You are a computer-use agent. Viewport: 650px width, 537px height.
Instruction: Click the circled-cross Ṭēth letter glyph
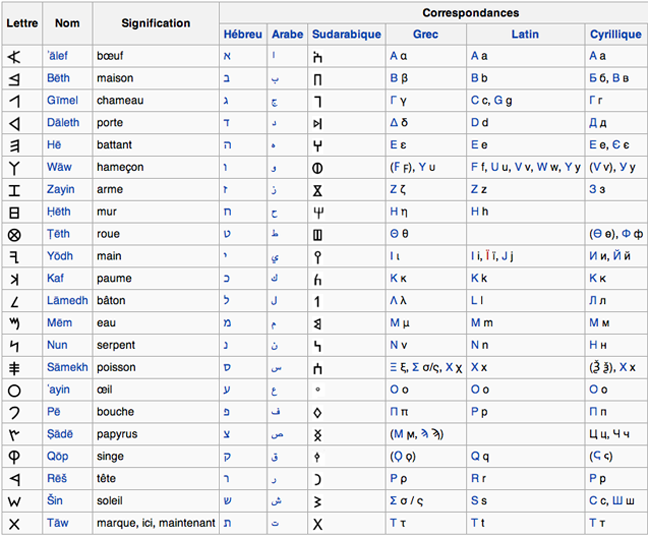click(14, 234)
